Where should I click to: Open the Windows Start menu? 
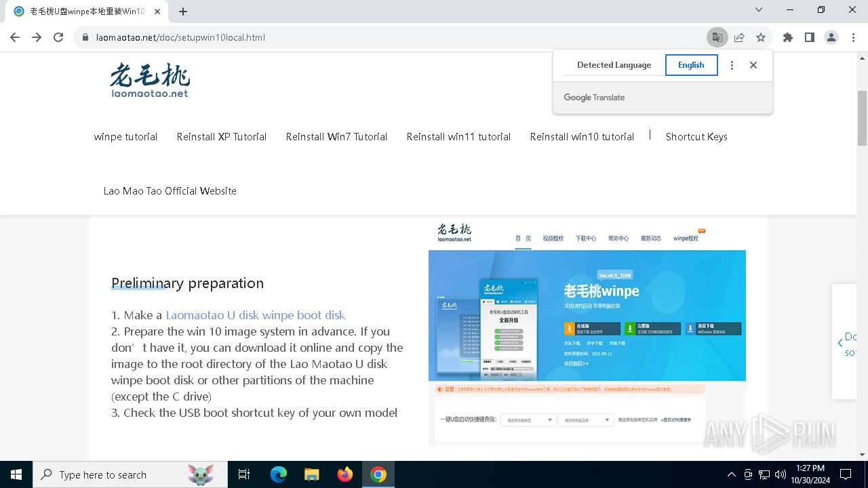tap(16, 474)
